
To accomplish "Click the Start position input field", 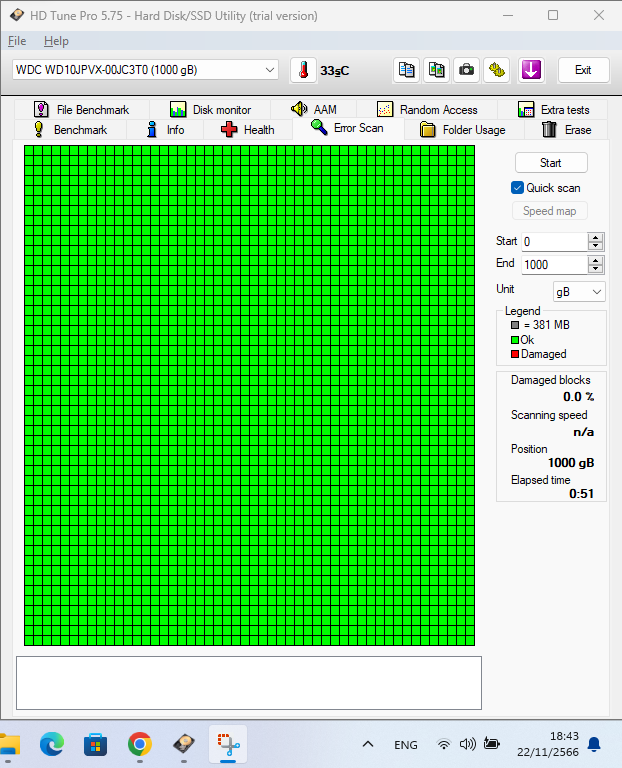I will (554, 242).
